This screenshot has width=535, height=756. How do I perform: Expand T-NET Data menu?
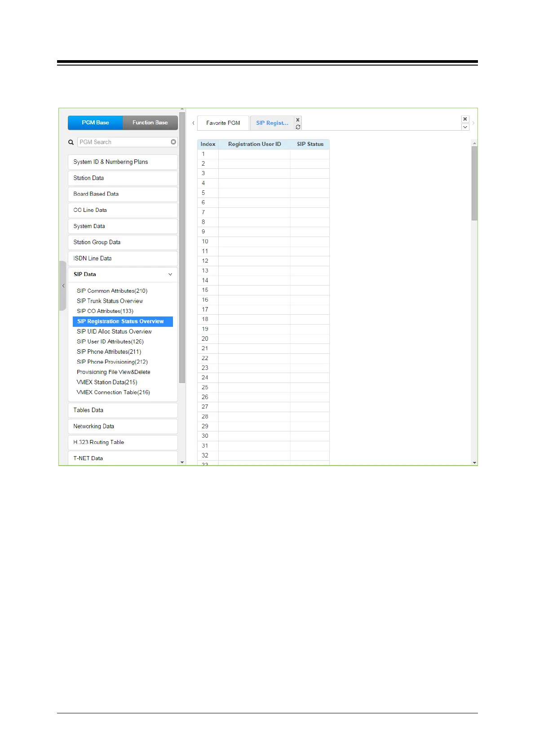[123, 458]
